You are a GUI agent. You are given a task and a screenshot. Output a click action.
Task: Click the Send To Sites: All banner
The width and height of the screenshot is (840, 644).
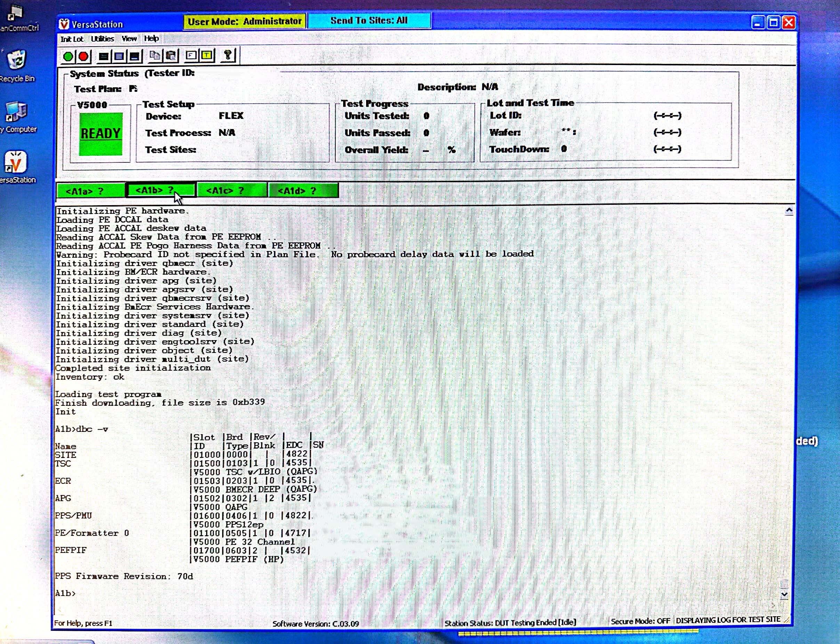click(x=369, y=20)
